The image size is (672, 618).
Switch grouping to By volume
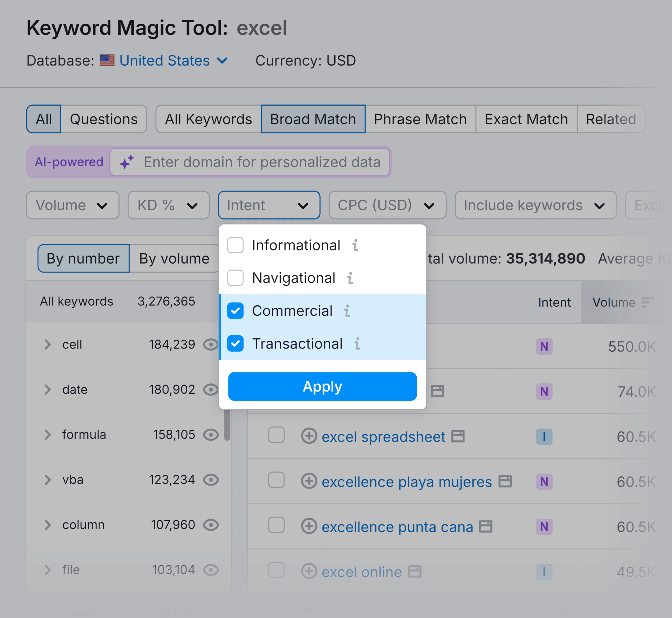pyautogui.click(x=174, y=258)
